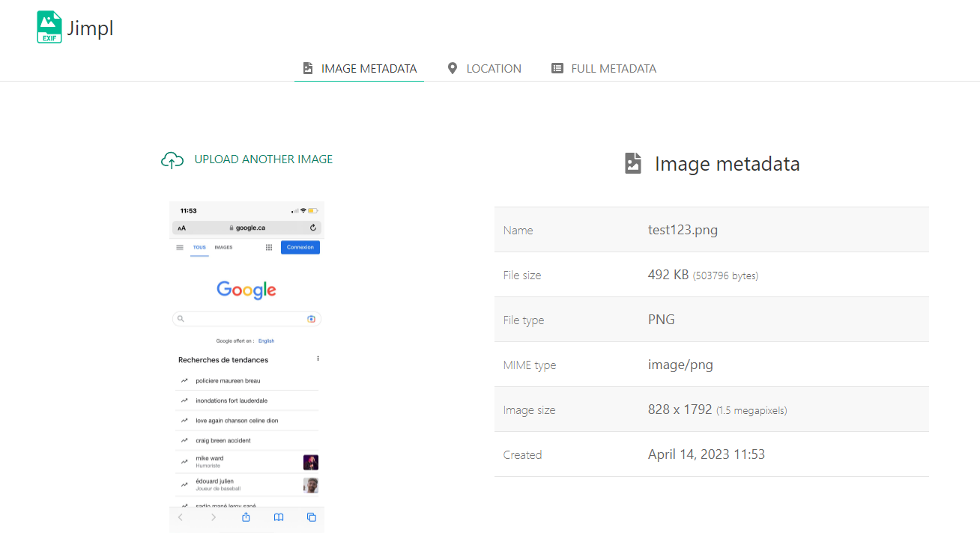Select the "828 x 1792" image size value
Screen dimensions: 980x533
680,409
